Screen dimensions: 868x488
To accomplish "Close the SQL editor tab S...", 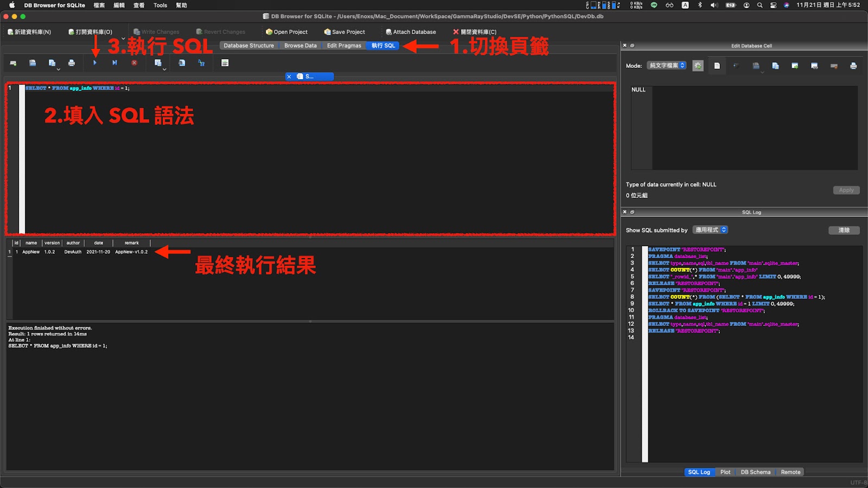I will point(289,76).
